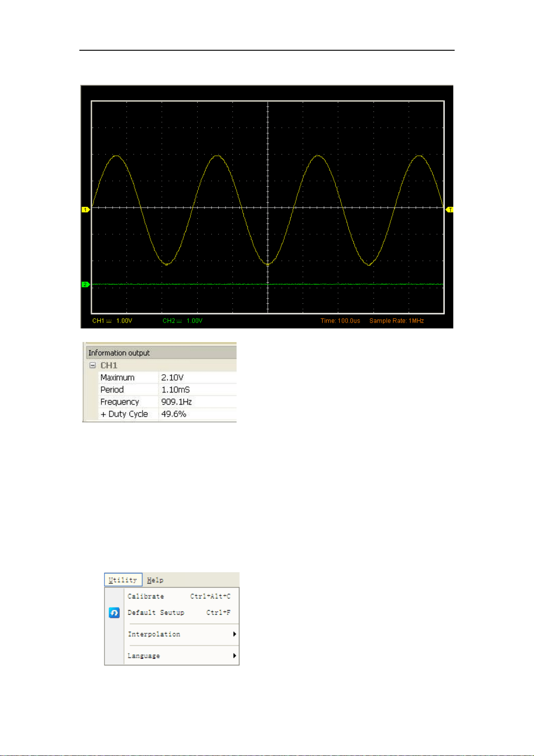Click the Time: 100.0us readout
This screenshot has width=534, height=756.
coord(340,321)
